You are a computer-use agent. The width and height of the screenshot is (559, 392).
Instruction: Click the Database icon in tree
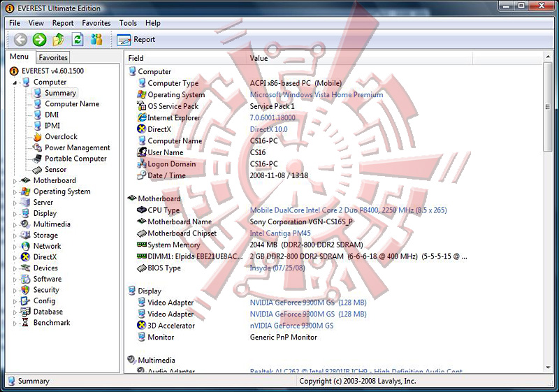click(x=25, y=312)
